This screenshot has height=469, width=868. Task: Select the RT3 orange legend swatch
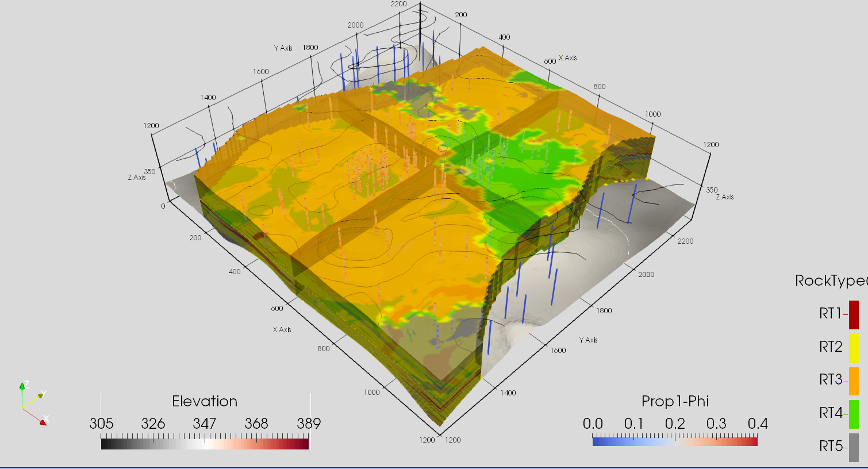coord(854,381)
